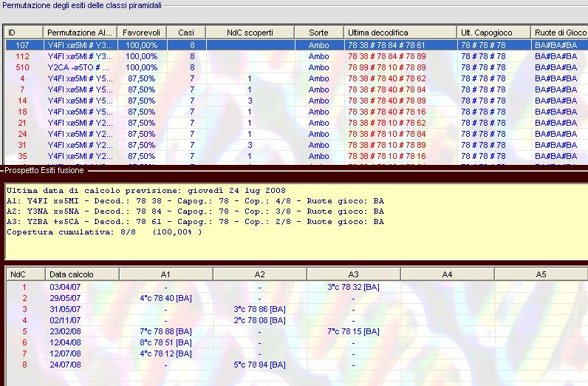Viewport: 588px width, 386px height.
Task: Click the decodifica 78 38 # 78 40 # 78 16
Action: point(386,112)
